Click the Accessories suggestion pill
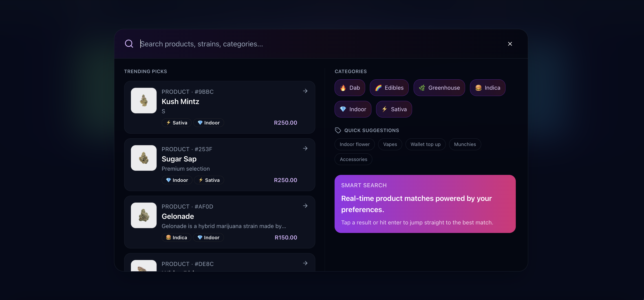Viewport: 644px width, 300px height. 353,159
